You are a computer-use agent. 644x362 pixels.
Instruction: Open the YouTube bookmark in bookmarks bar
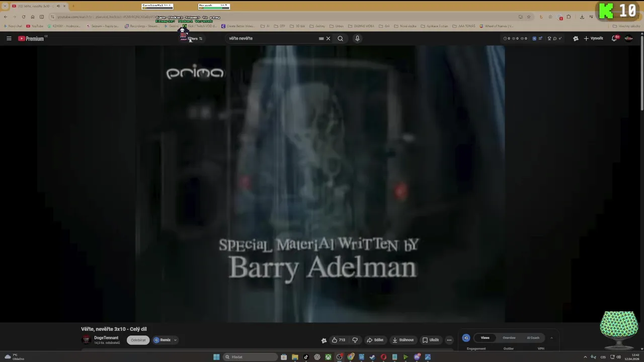(35, 26)
